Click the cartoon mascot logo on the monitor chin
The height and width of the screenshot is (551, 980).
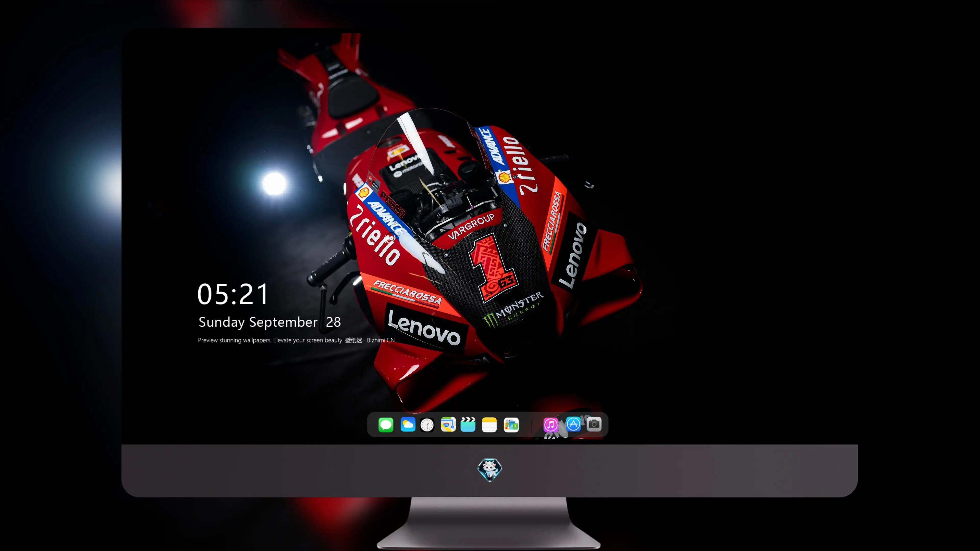point(490,470)
